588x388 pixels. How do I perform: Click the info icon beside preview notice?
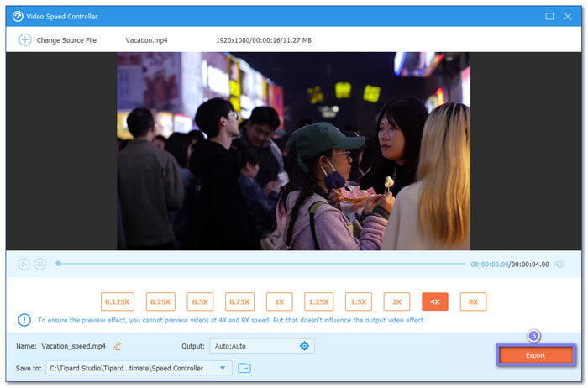(24, 320)
